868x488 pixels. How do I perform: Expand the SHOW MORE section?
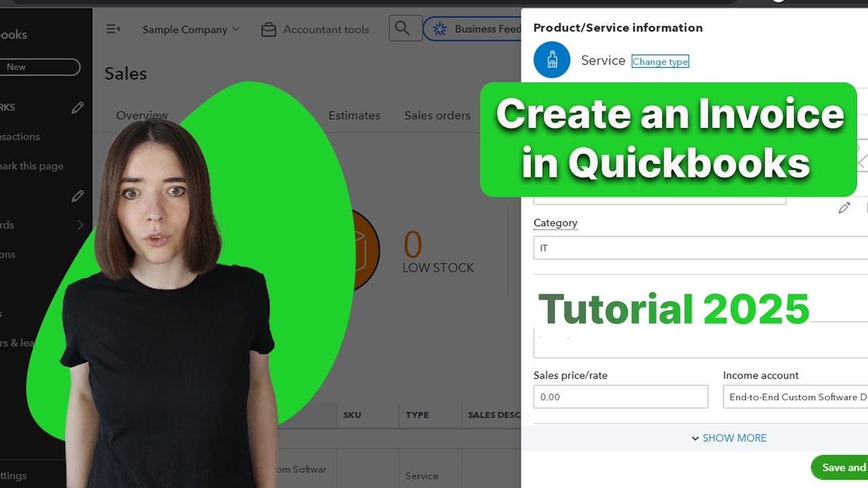[728, 439]
